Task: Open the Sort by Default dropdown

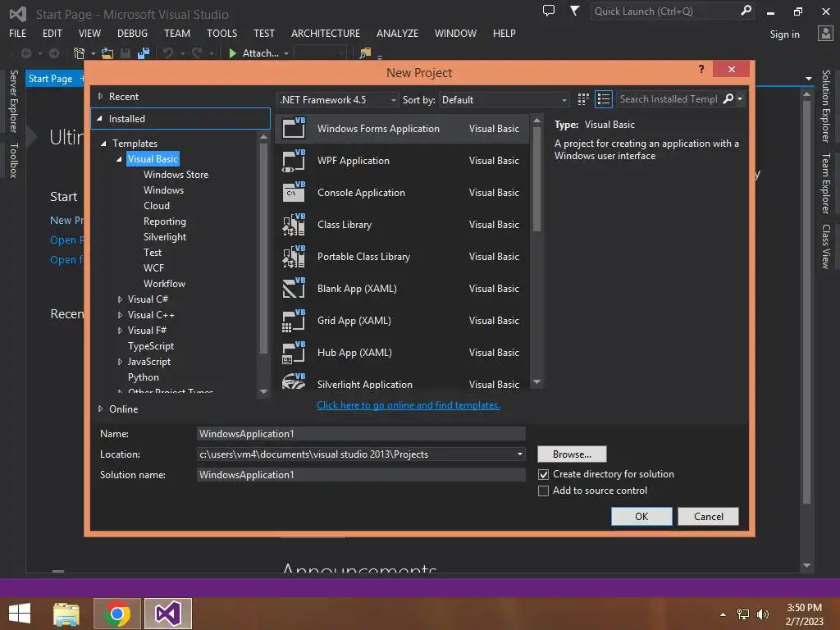Action: coord(504,99)
